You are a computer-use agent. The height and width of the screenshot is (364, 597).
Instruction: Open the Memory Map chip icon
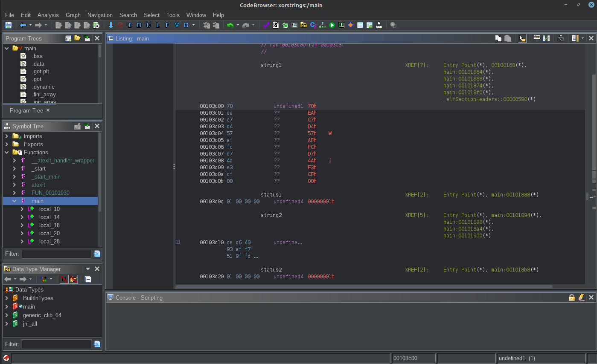click(341, 25)
